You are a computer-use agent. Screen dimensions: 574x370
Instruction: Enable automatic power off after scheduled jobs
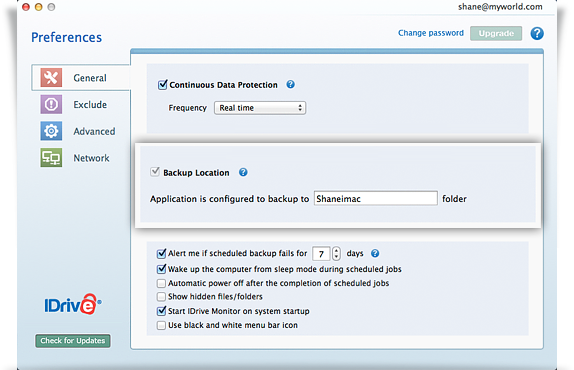161,283
